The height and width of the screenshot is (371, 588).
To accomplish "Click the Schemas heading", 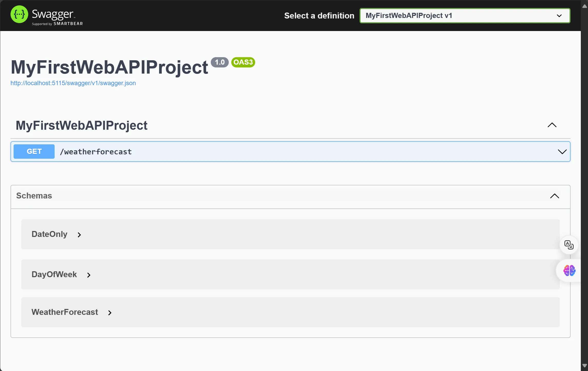I will coord(34,196).
